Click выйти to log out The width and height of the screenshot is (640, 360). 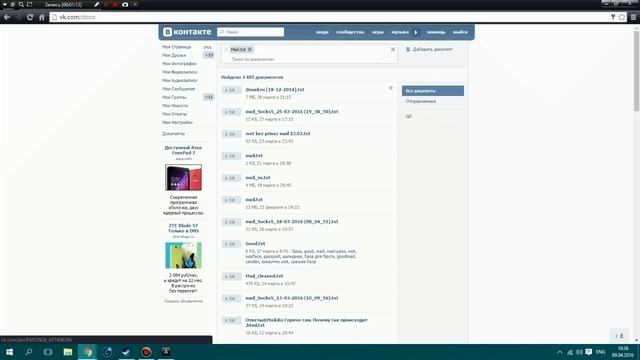(460, 32)
